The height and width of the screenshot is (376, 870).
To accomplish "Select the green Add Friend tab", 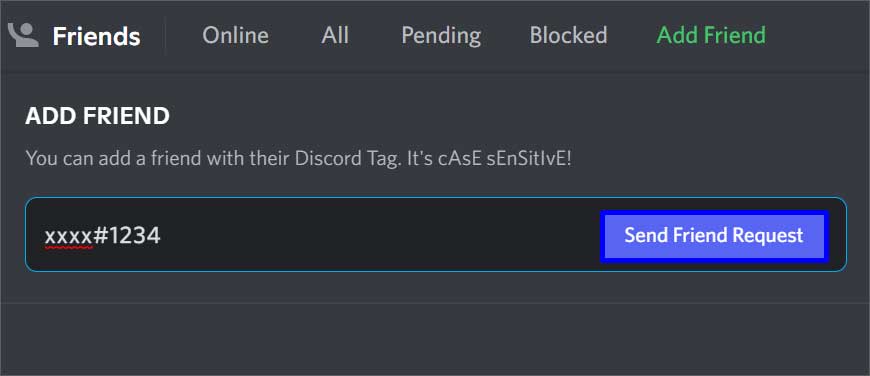I will click(x=711, y=35).
